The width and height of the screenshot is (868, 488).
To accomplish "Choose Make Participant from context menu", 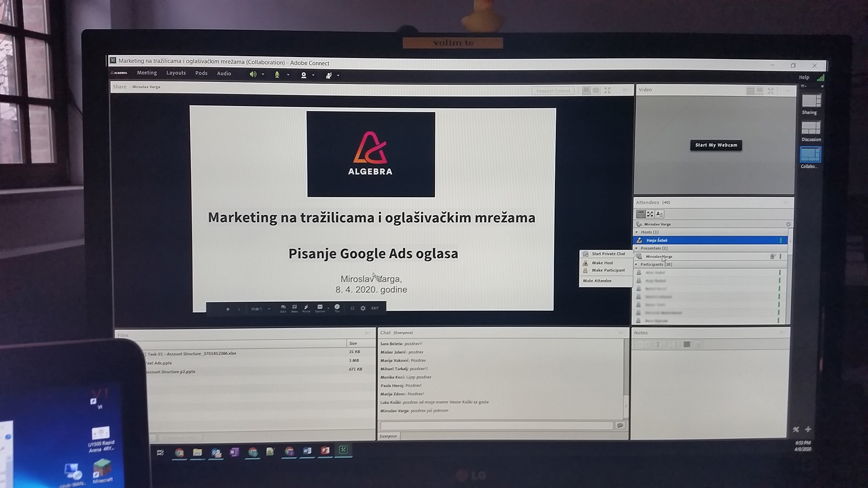I will pos(608,270).
